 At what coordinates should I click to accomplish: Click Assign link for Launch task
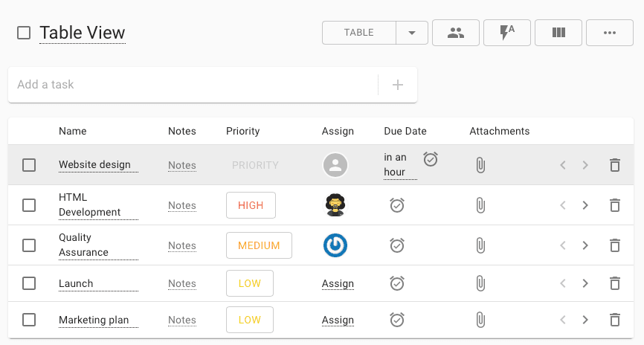point(338,283)
